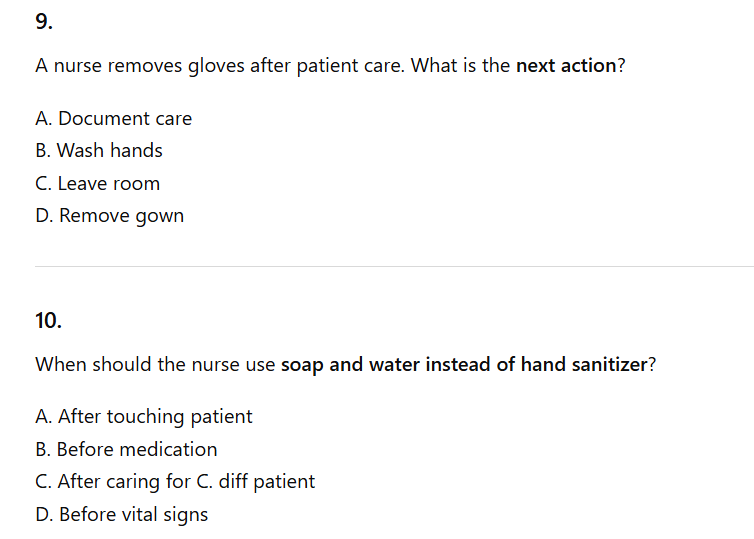Click the question number 9 heading
Screen dimensions: 754x539
tap(42, 19)
